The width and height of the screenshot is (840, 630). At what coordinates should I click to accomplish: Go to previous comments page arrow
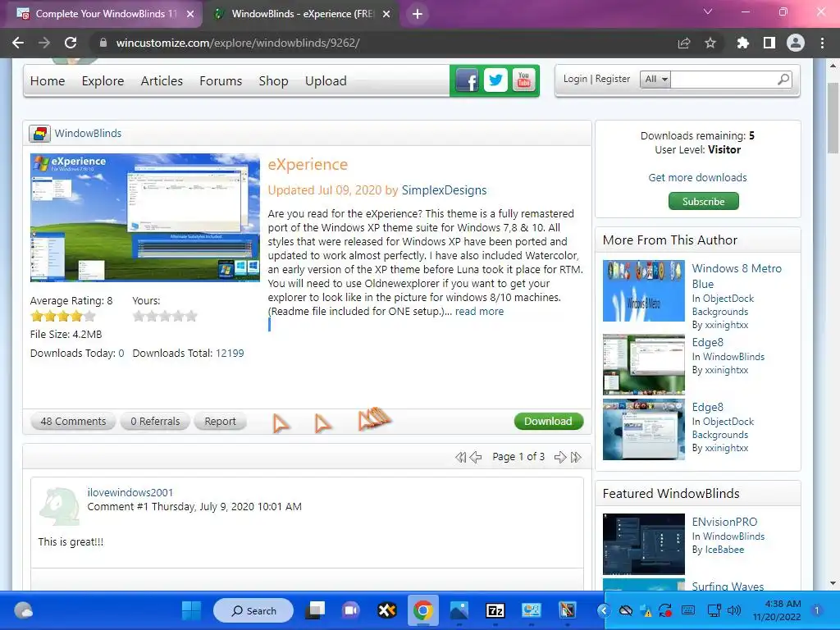tap(476, 457)
